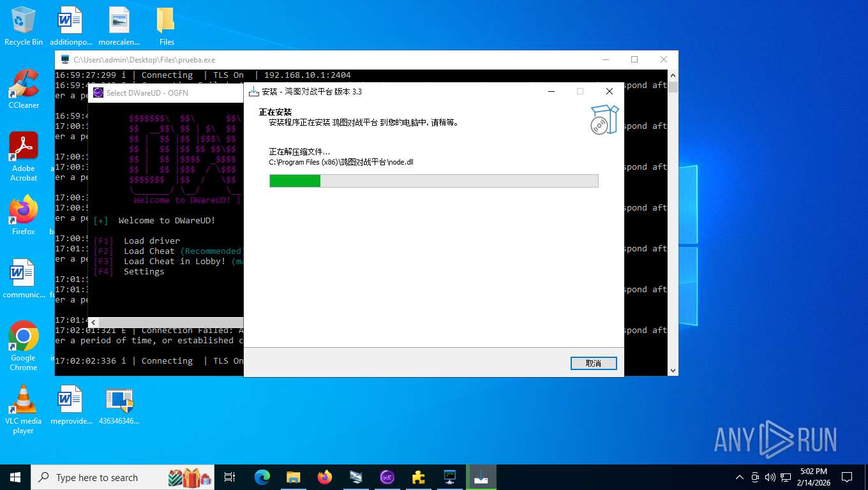Select the 'morecalen...' image file icon
Viewport: 868px width, 490px height.
point(119,26)
